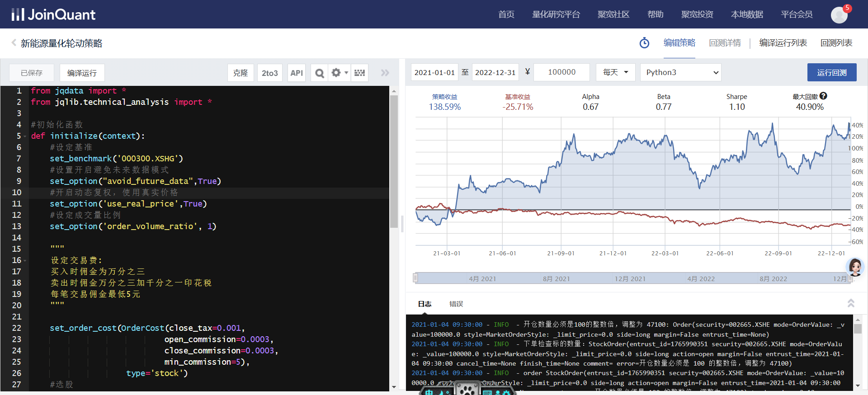Click the 基准收益 -25.71% value
The image size is (868, 395).
518,107
